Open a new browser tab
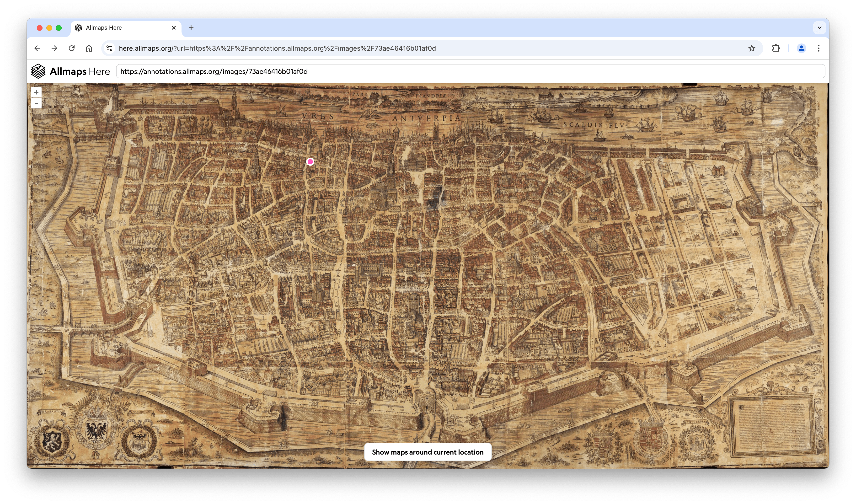 point(191,28)
